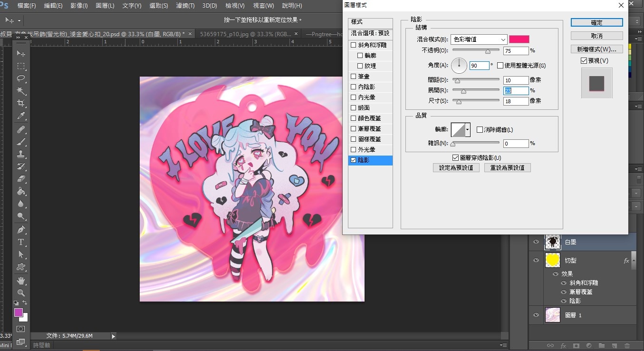The width and height of the screenshot is (644, 351).
Task: Select the Custom Shape tool
Action: click(x=21, y=267)
